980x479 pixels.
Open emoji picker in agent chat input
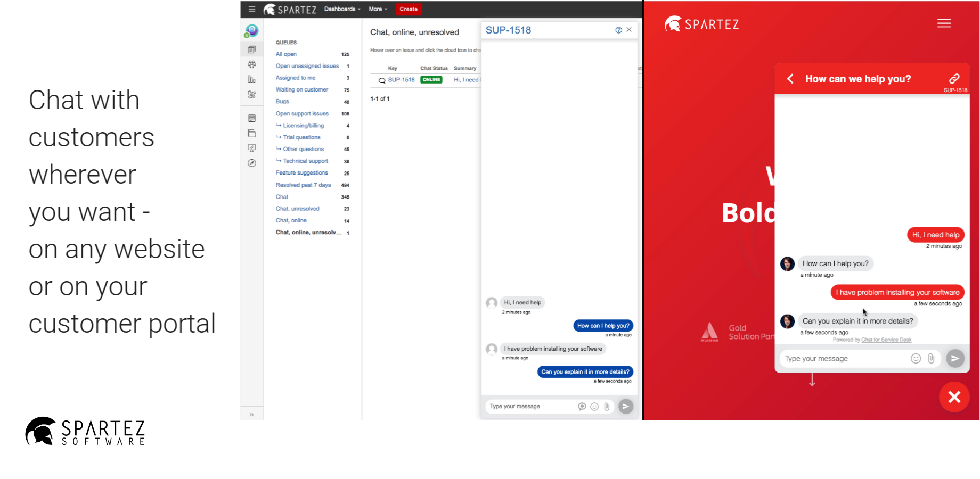coord(594,407)
